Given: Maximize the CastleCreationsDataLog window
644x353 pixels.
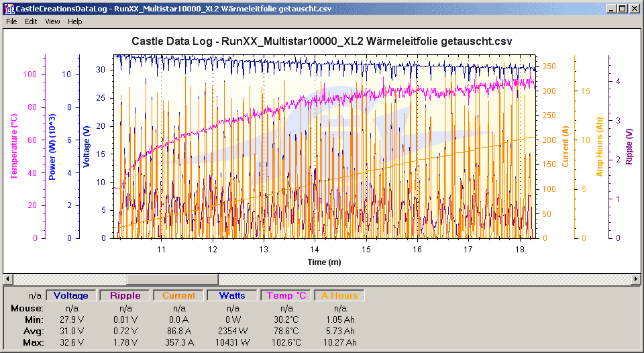Looking at the screenshot, I should click(622, 8).
